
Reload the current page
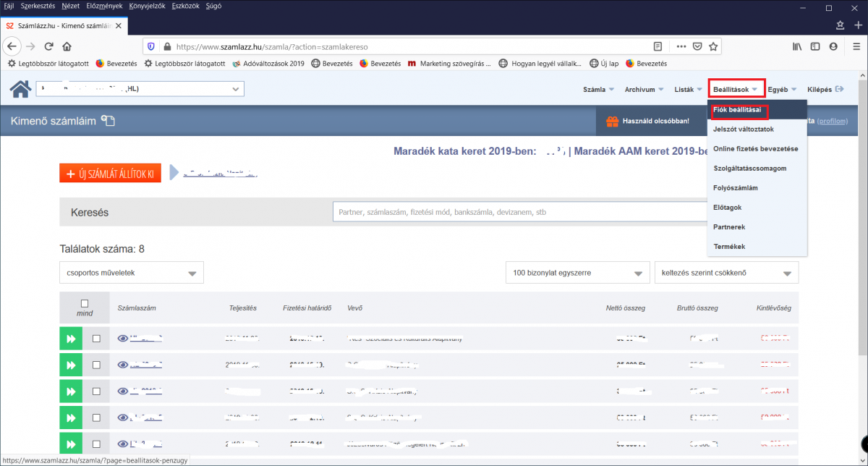coord(48,46)
